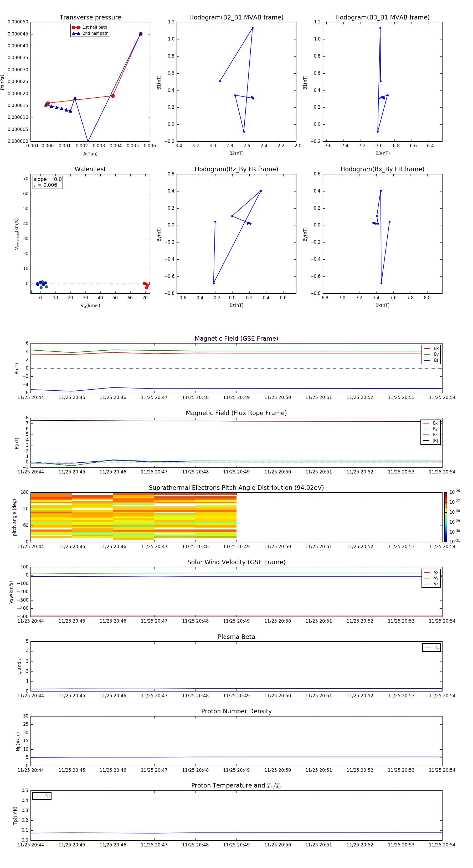Viewport: 473px width, 868px height.
Task: Click the Magnetic Field (GSE Frame) title
Action: coord(236,339)
